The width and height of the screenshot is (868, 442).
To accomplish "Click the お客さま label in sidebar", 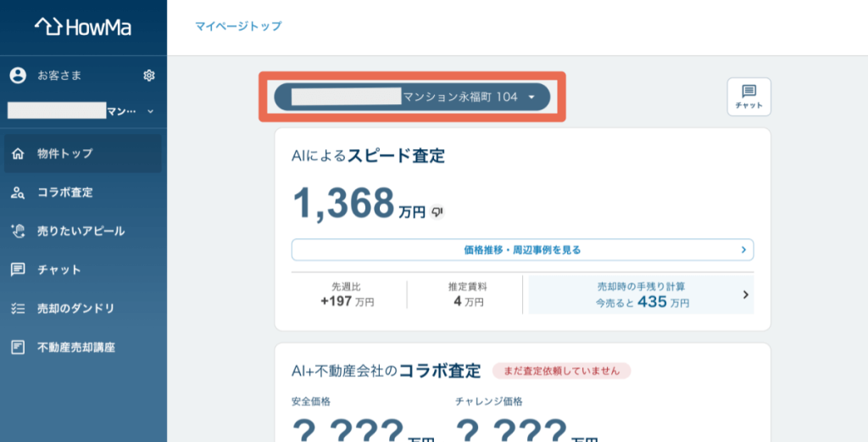I will (59, 76).
